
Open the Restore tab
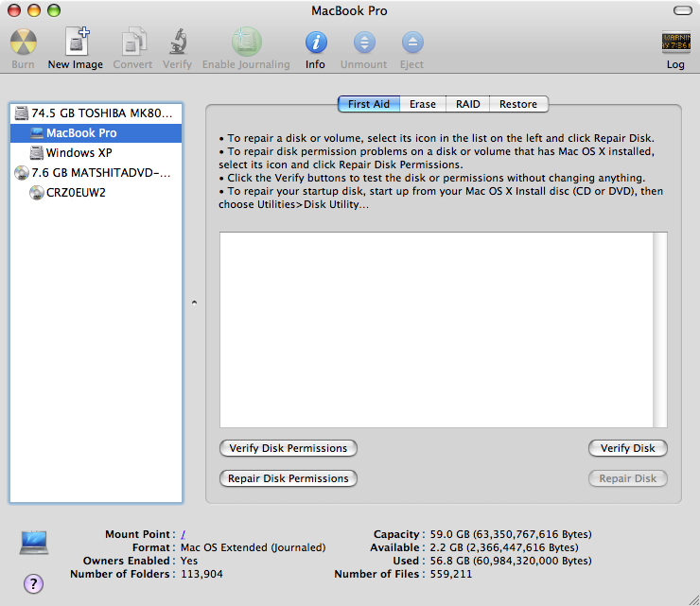[518, 104]
